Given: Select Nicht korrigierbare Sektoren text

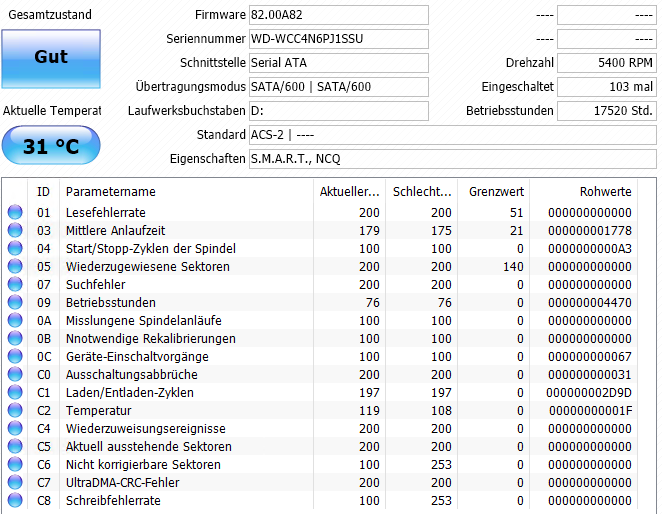Looking at the screenshot, I should 143,465.
